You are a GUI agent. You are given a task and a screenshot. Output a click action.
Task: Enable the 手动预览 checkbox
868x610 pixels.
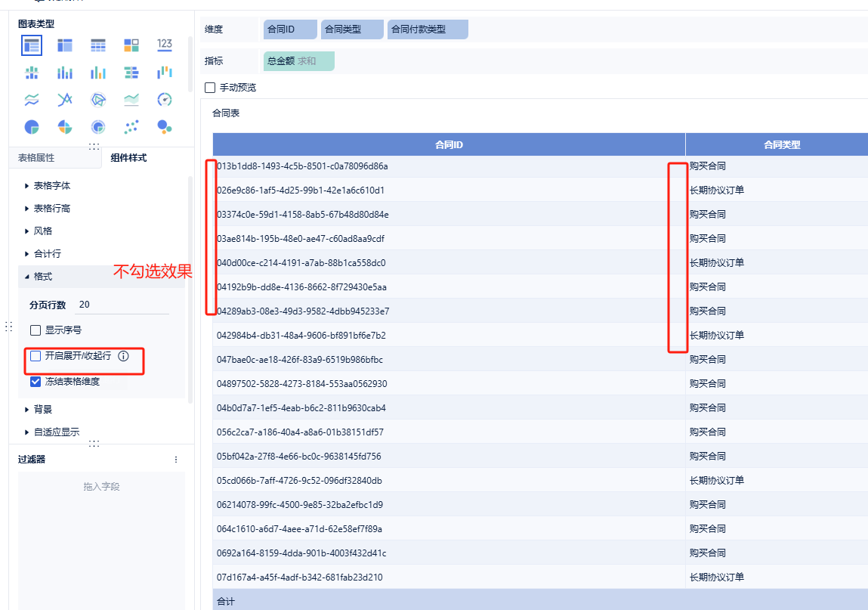[210, 88]
